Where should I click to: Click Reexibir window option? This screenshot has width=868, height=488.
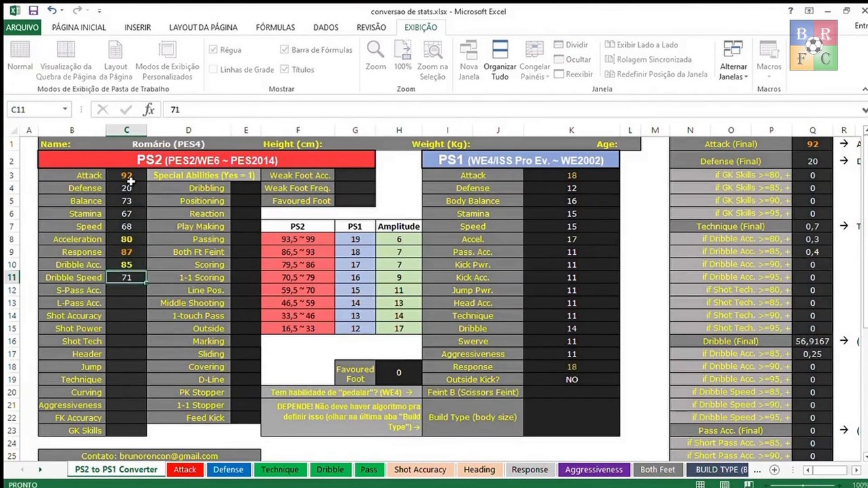pyautogui.click(x=573, y=75)
